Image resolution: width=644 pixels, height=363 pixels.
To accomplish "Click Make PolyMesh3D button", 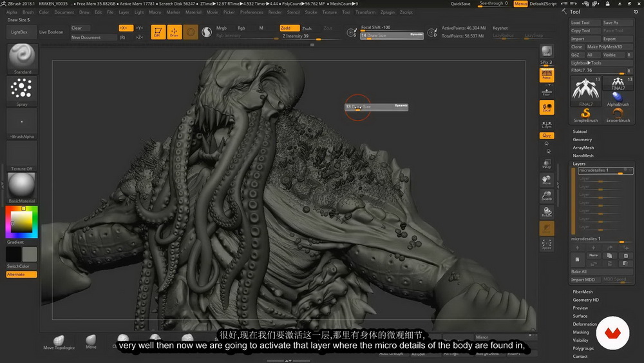I will click(609, 47).
